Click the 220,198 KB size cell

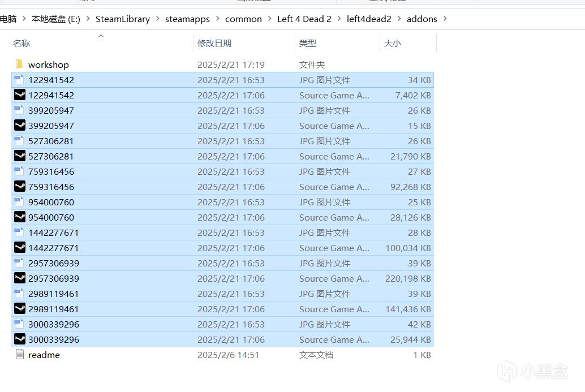tap(408, 279)
